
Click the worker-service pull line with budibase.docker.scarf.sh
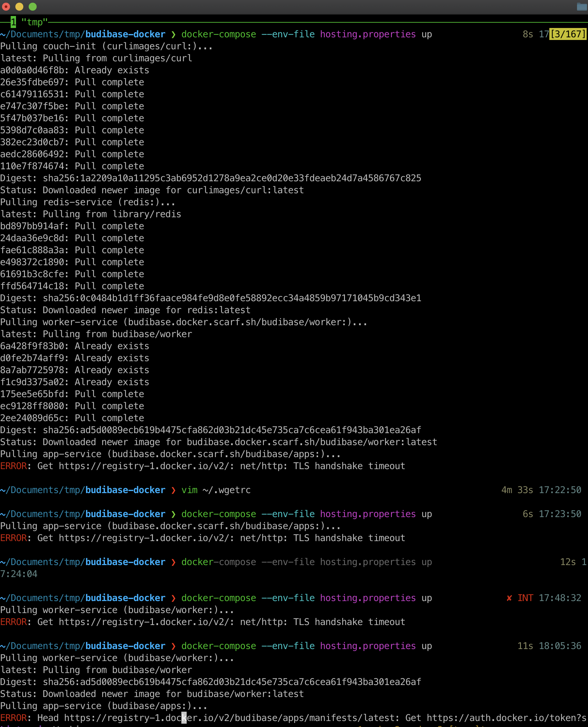click(184, 322)
